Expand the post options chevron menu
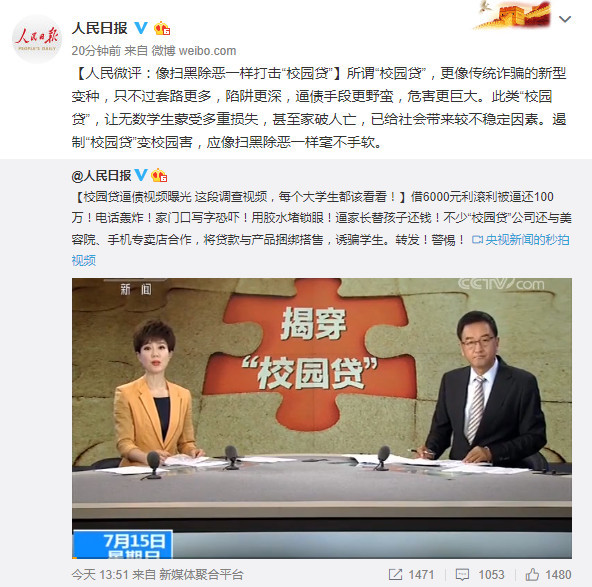Screen dimensions: 592x587 coord(565,19)
